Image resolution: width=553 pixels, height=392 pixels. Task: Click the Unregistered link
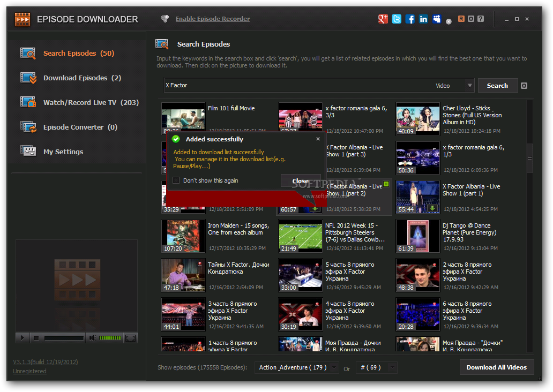point(29,371)
